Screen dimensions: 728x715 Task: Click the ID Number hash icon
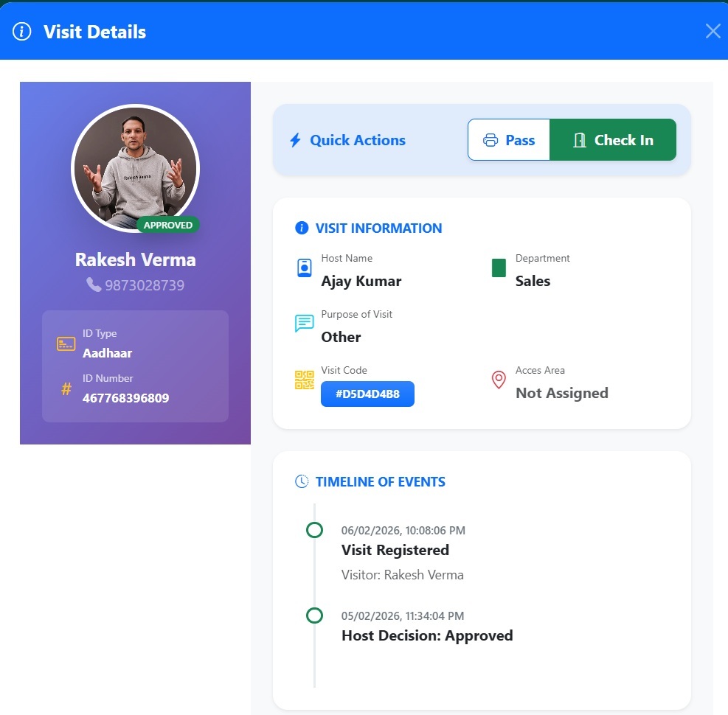66,388
